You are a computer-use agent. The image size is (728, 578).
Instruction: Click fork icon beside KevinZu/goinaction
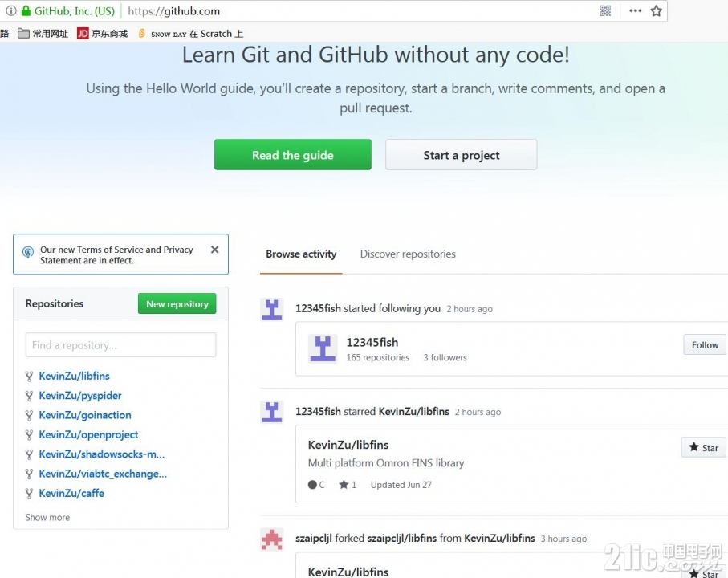29,415
